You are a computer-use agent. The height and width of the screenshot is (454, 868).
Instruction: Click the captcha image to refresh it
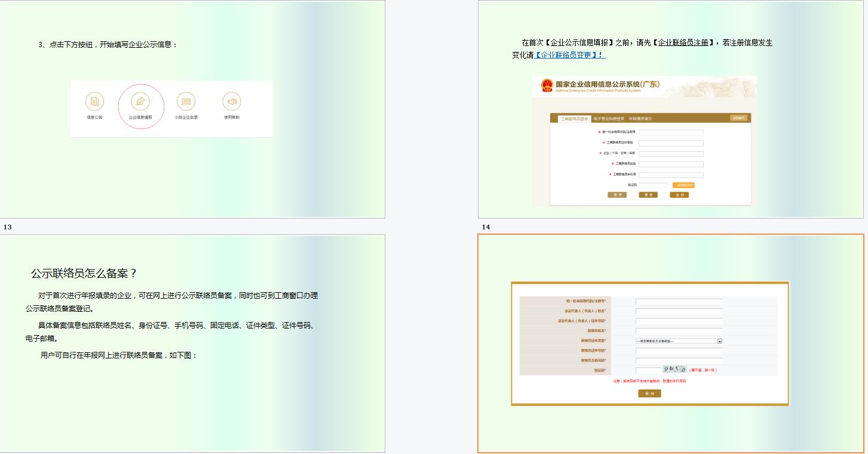point(674,369)
